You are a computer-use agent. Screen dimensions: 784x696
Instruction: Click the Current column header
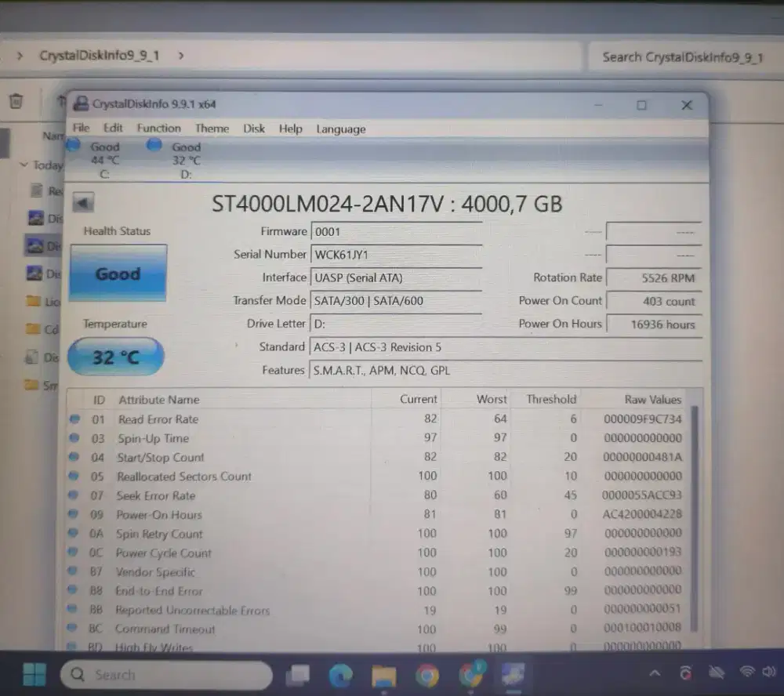pos(419,399)
